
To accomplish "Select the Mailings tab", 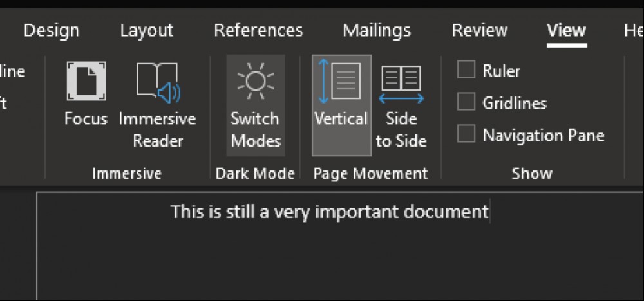I will [x=377, y=31].
